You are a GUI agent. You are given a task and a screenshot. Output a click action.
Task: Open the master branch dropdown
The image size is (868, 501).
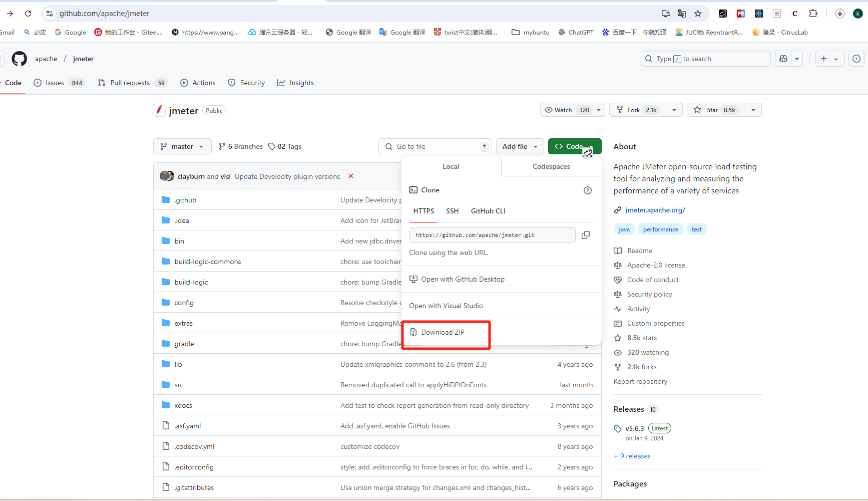pyautogui.click(x=182, y=146)
